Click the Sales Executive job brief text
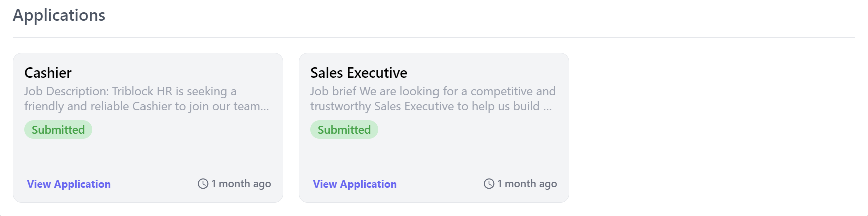 pyautogui.click(x=433, y=99)
